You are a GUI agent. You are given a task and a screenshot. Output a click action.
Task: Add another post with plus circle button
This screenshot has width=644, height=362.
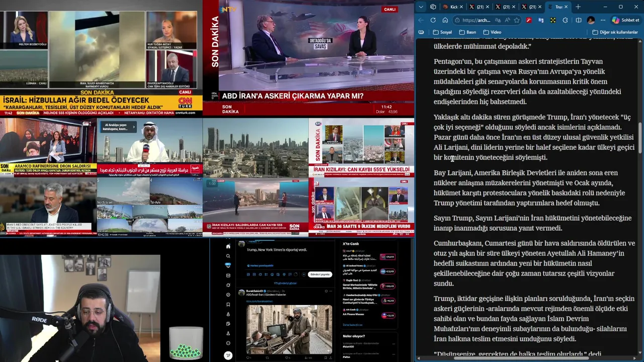304,275
